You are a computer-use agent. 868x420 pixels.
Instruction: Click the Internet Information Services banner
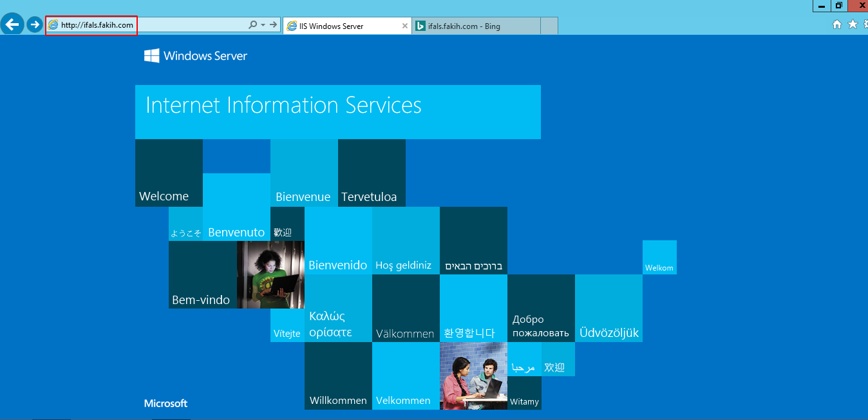click(x=338, y=112)
